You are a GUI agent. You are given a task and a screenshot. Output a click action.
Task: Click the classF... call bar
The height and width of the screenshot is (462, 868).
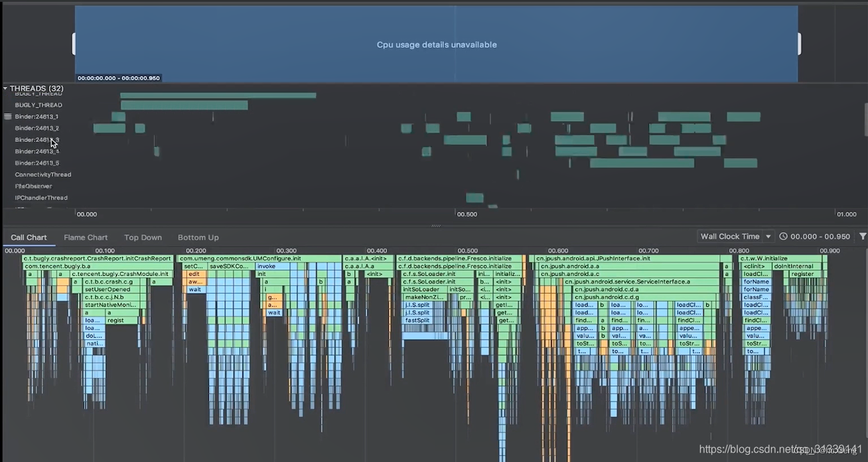tap(756, 297)
